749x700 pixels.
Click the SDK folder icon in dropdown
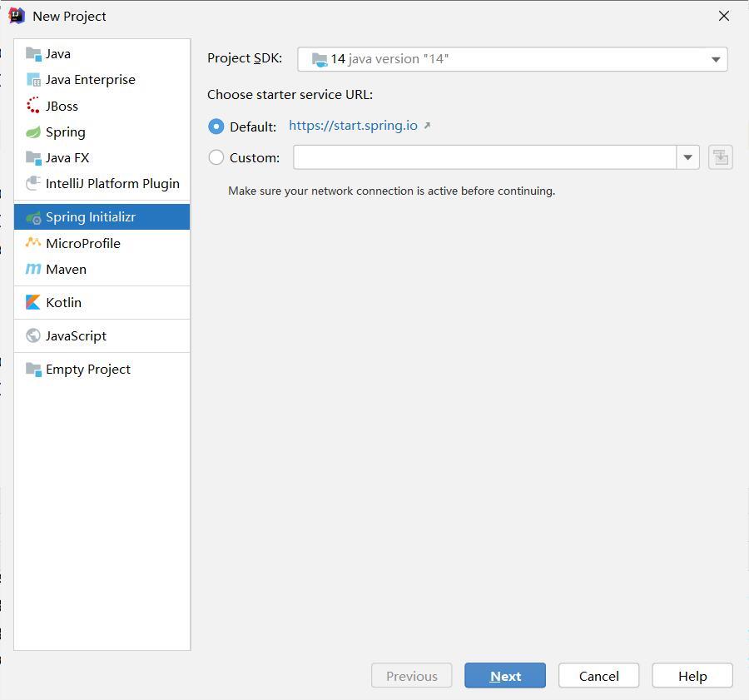click(319, 60)
